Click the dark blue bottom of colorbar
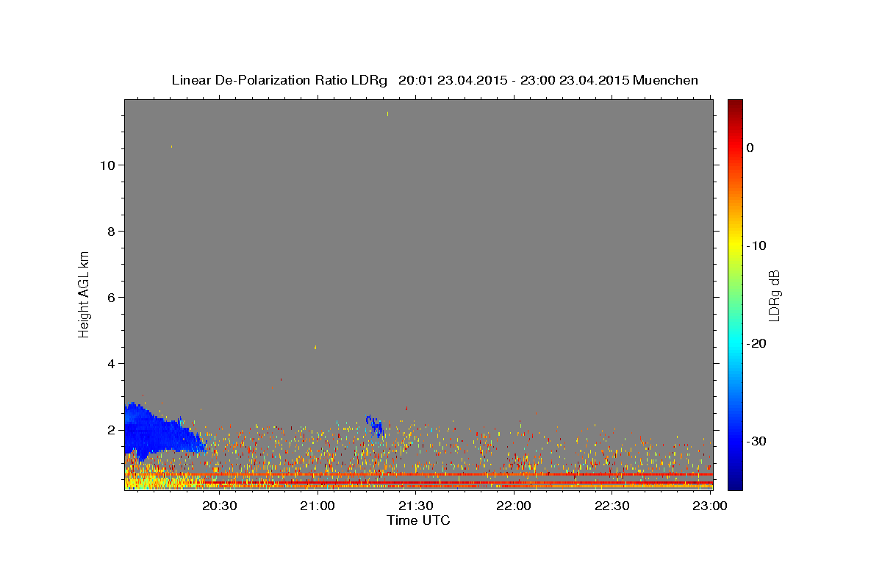 tap(735, 481)
